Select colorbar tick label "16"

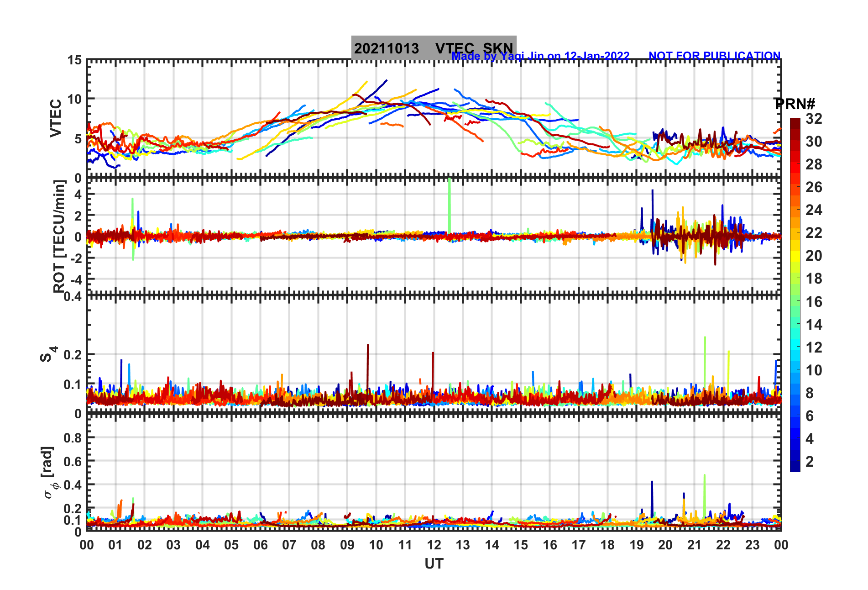[814, 302]
